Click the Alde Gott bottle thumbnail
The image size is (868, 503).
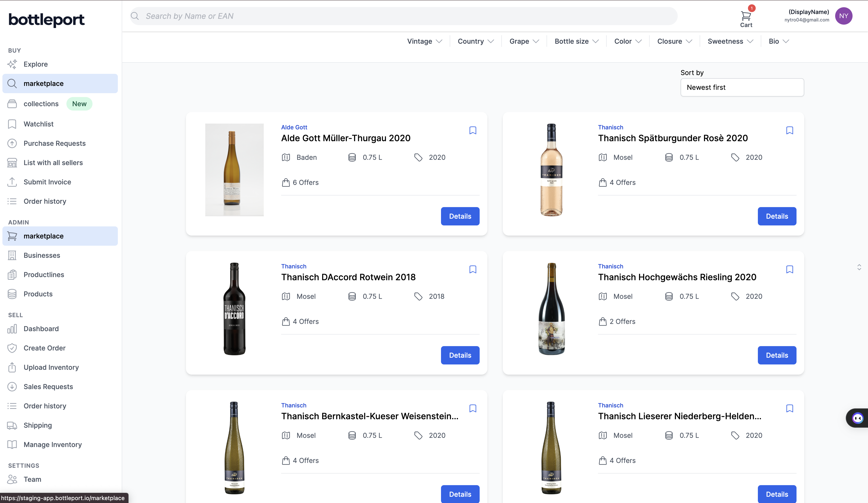click(x=234, y=170)
